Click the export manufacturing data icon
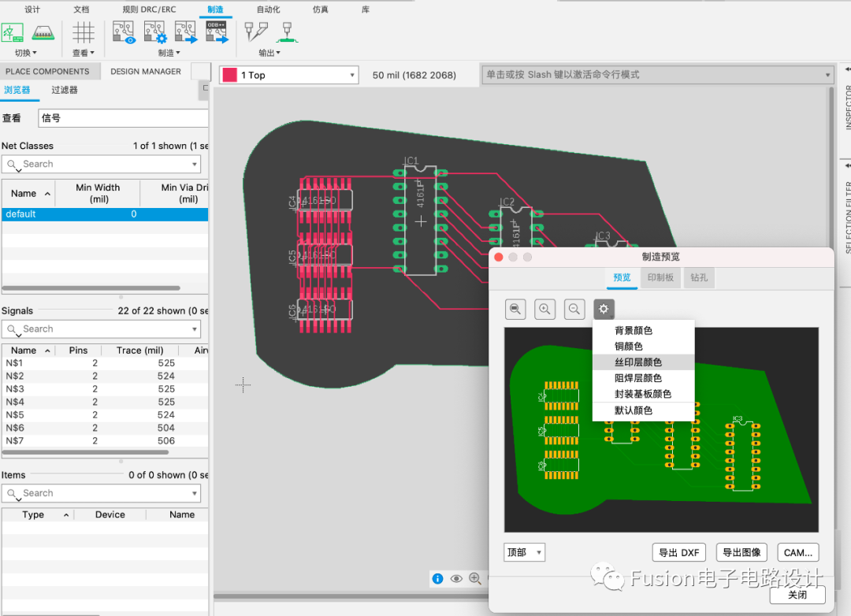This screenshot has width=851, height=616. [186, 32]
